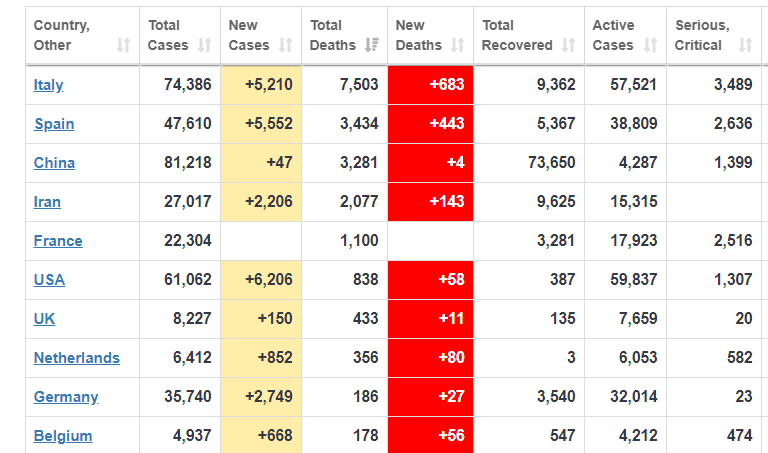Click the Germany link

tap(66, 397)
